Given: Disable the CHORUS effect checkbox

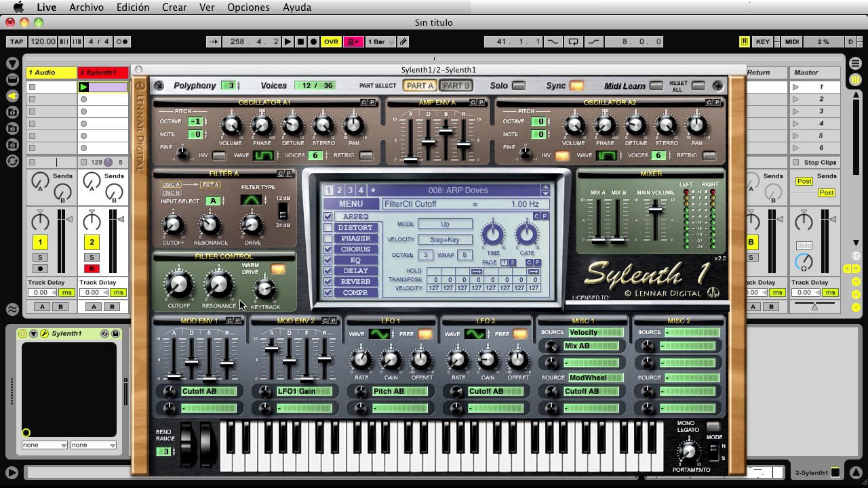Looking at the screenshot, I should pos(328,249).
